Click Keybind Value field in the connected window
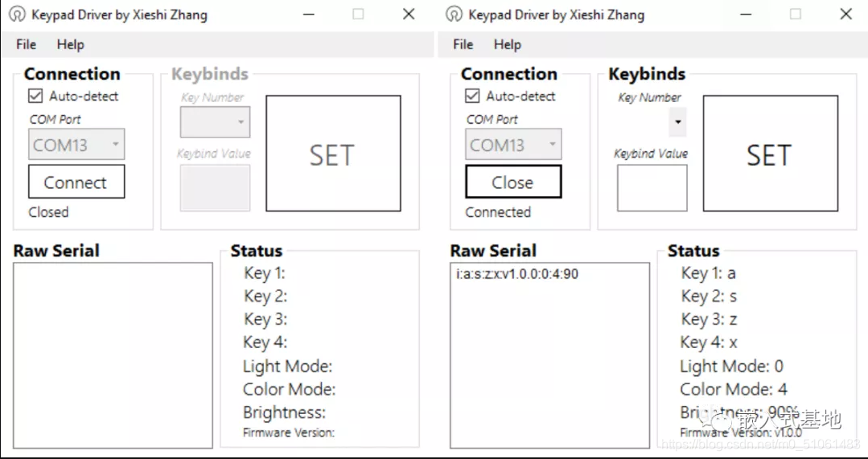Screen dimensions: 868x459 tap(652, 187)
